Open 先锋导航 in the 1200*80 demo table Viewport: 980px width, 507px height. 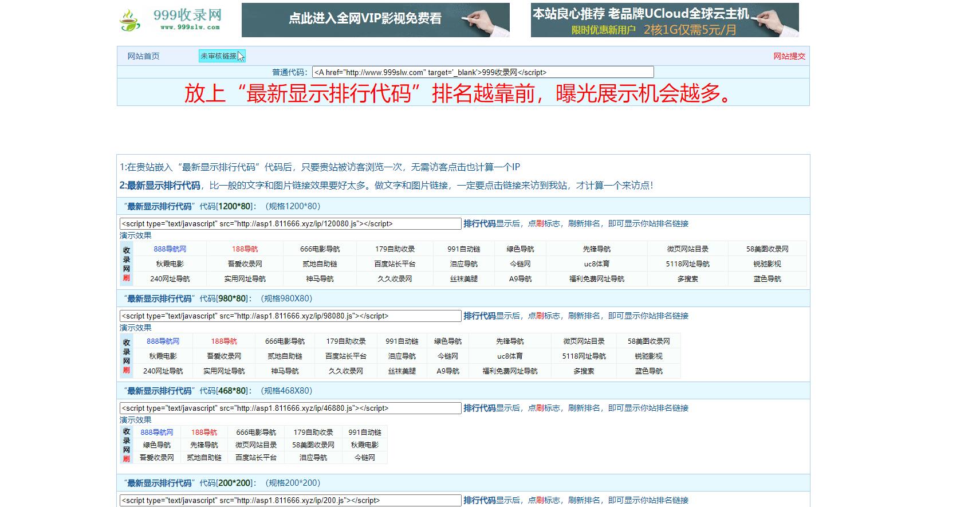597,249
